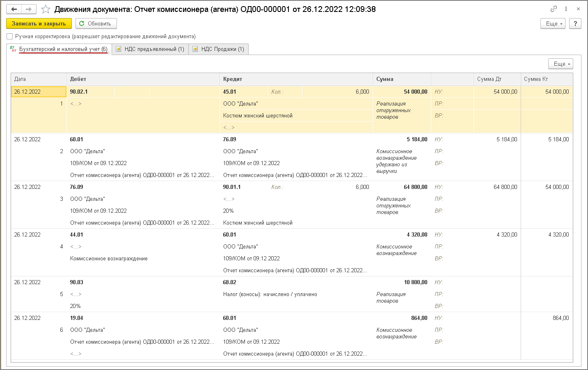Click the Обновить button

(96, 24)
